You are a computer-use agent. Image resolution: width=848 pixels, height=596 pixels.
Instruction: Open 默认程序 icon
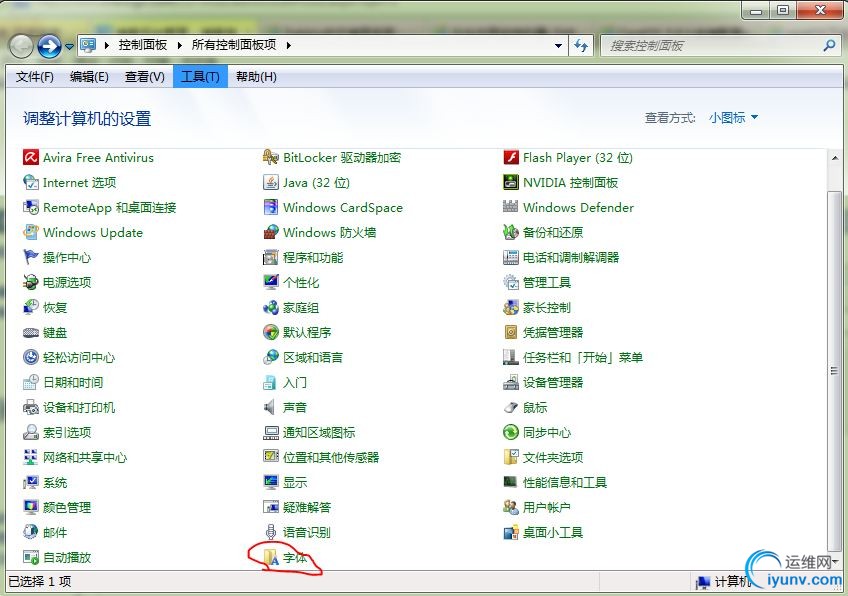[270, 332]
